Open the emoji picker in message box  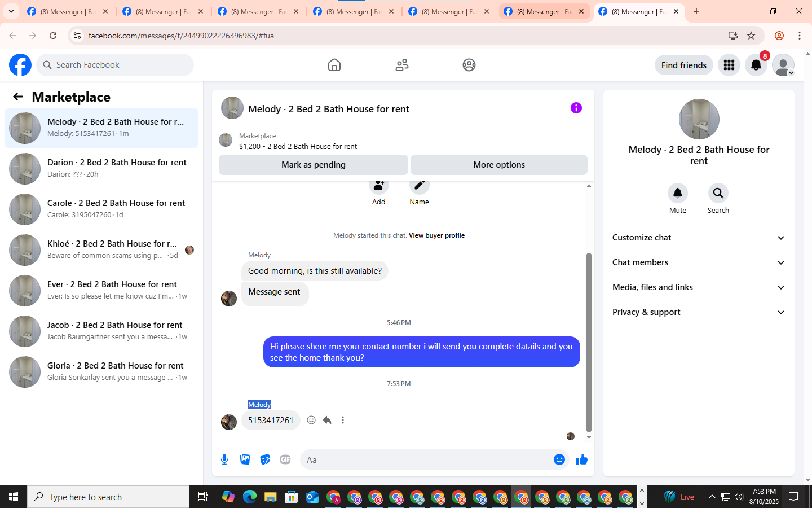point(559,459)
